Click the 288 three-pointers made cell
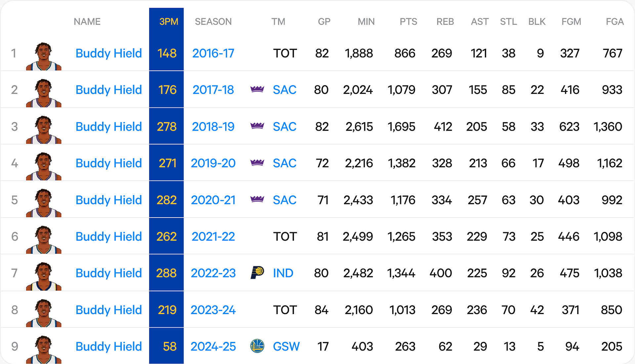This screenshot has width=635, height=364. point(166,273)
